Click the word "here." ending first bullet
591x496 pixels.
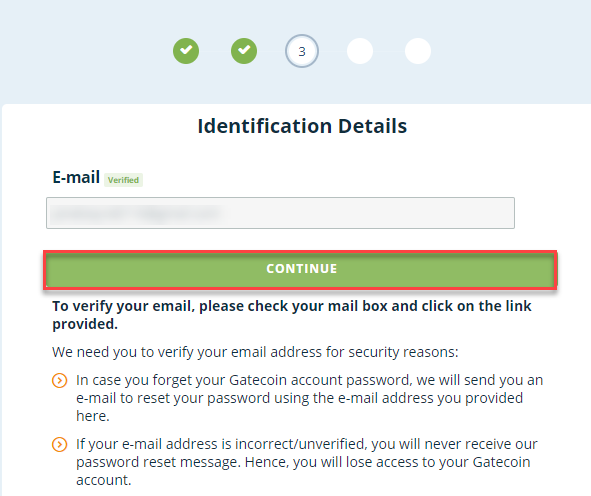click(x=93, y=416)
